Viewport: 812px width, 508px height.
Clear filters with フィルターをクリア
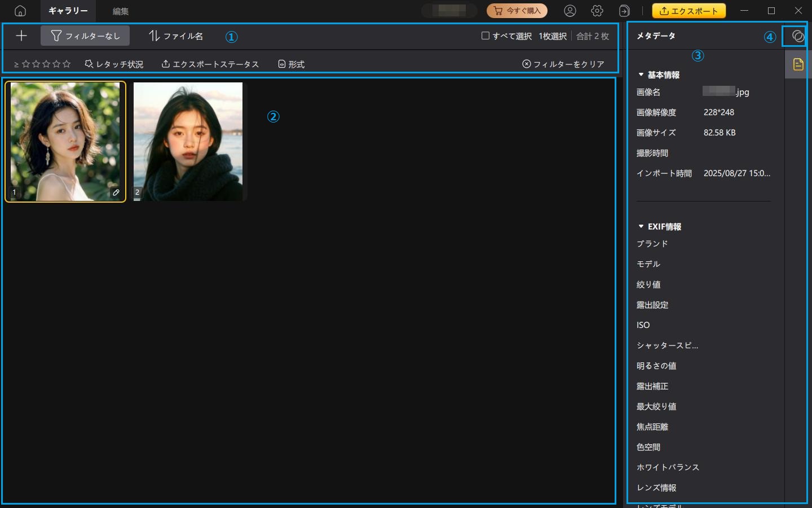pyautogui.click(x=563, y=64)
